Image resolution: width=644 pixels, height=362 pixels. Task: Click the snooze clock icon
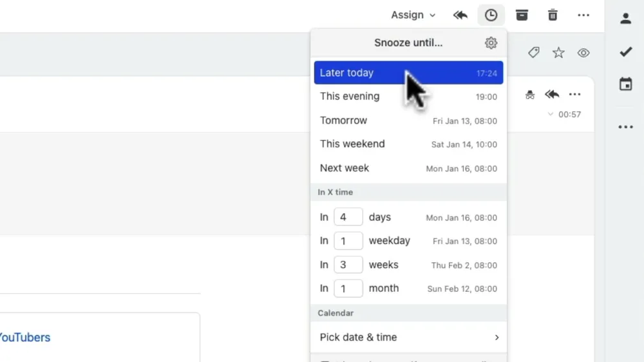[x=491, y=15]
